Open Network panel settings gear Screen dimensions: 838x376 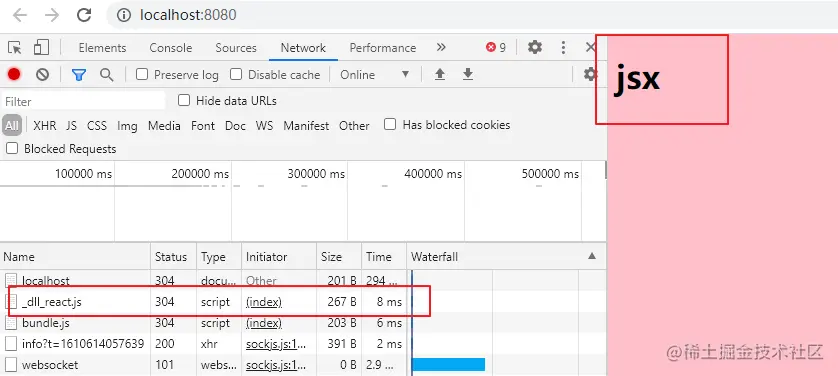[x=589, y=74]
